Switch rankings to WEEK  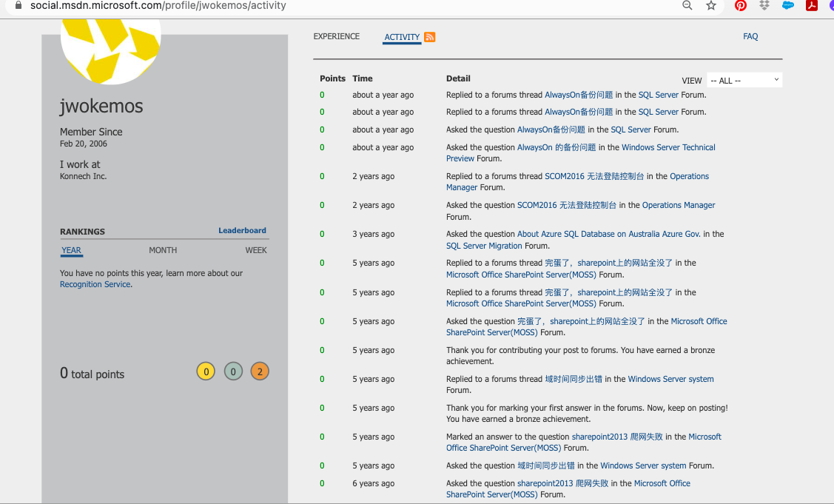pos(256,250)
